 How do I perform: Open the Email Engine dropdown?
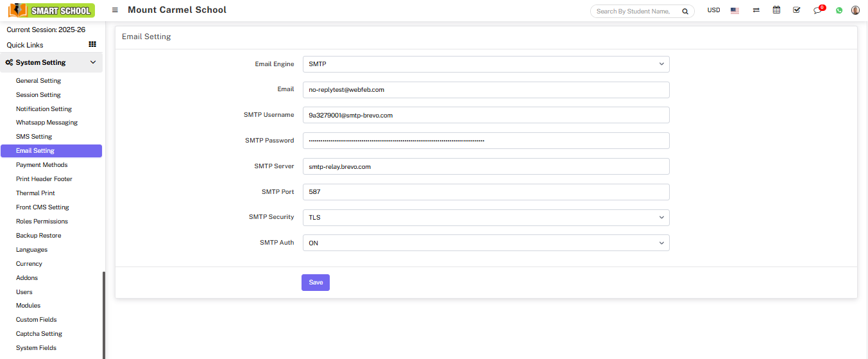pyautogui.click(x=486, y=64)
